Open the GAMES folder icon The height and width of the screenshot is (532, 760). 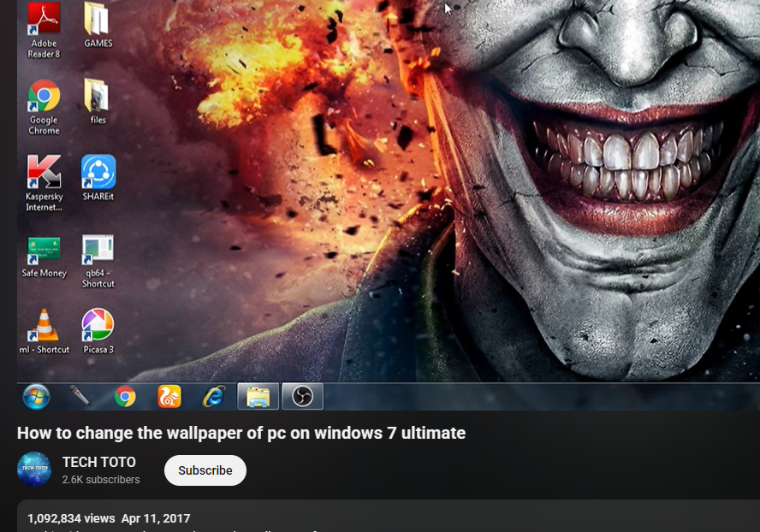coord(98,25)
